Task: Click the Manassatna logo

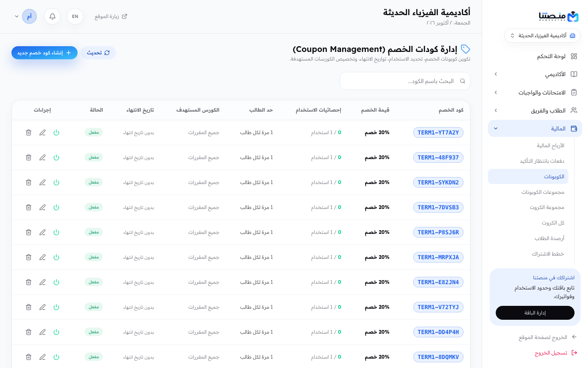Action: pyautogui.click(x=558, y=16)
